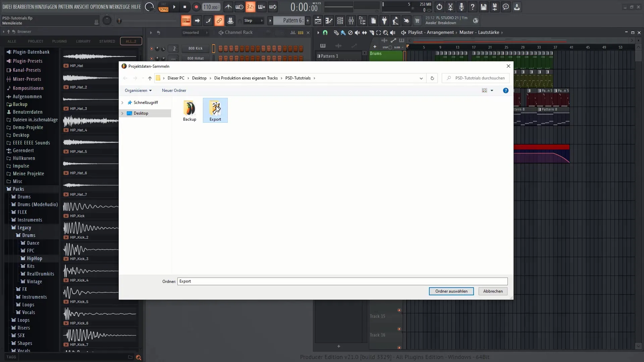This screenshot has height=362, width=644.
Task: Toggle the mute dot on Track 15
Action: [399, 310]
